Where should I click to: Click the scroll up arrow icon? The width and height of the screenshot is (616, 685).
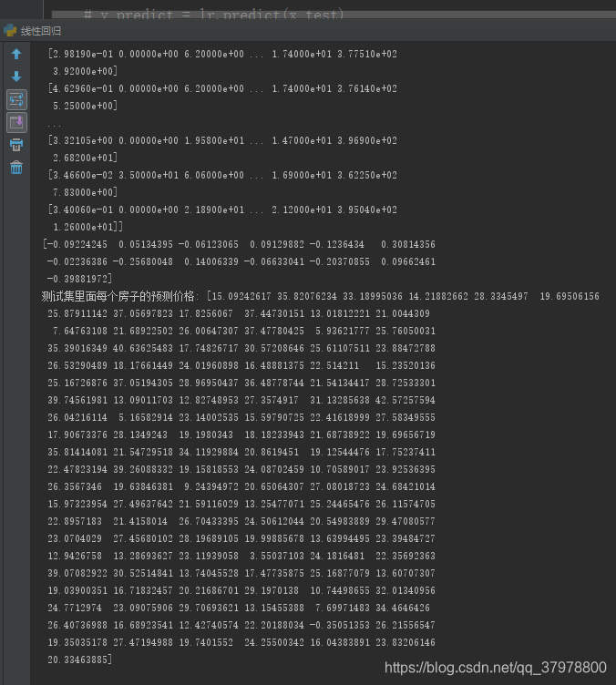coord(16,54)
